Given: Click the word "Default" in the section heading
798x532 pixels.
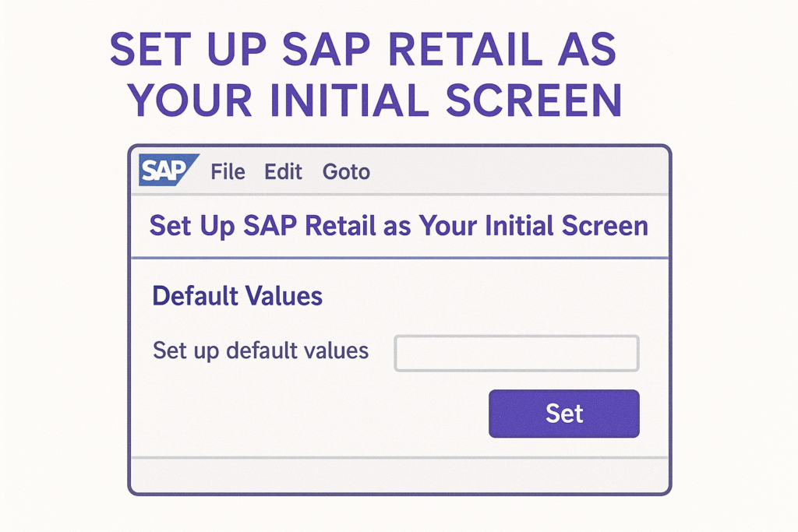Looking at the screenshot, I should tap(195, 296).
